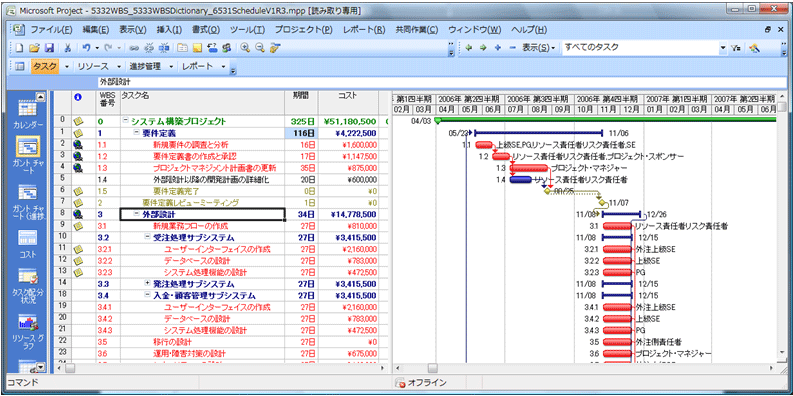Click the Save icon in the toolbar
This screenshot has width=793, height=396.
coord(50,48)
